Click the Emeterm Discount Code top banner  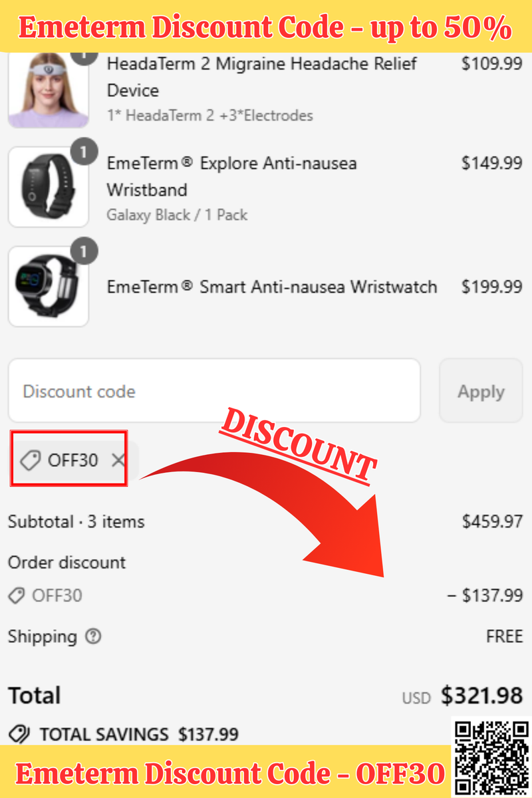point(266,27)
